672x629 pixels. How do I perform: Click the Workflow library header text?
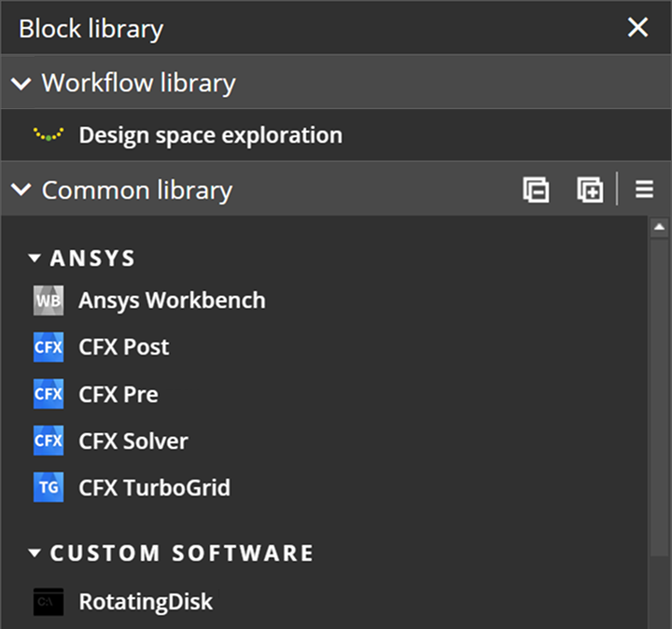click(138, 83)
